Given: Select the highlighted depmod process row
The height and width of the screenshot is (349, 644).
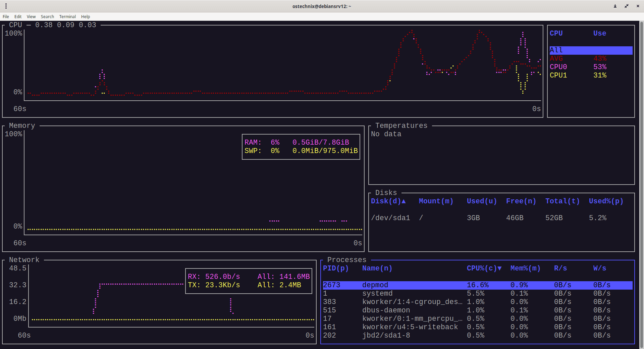Looking at the screenshot, I should pos(375,285).
